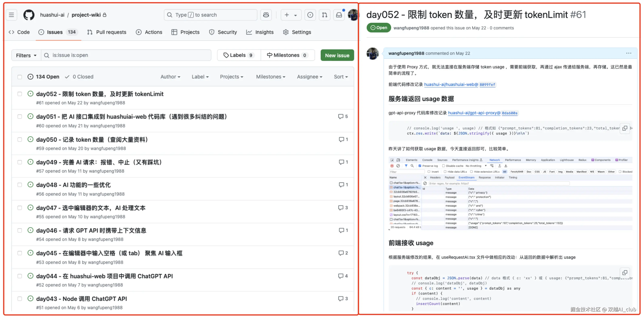The image size is (644, 320).
Task: Select the day052 issue checkbox
Action: click(x=20, y=94)
